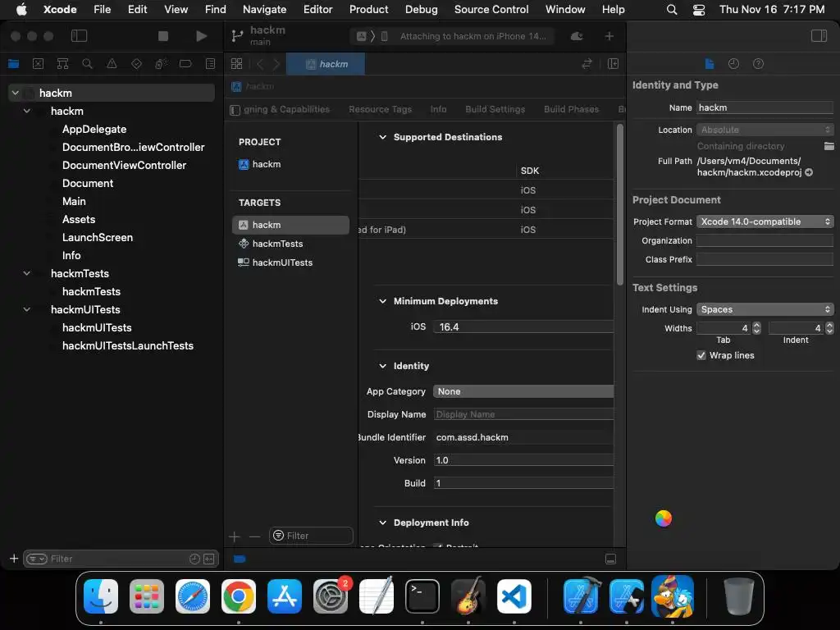Open the AppDelegate file
Viewport: 840px width, 630px height.
(x=94, y=129)
